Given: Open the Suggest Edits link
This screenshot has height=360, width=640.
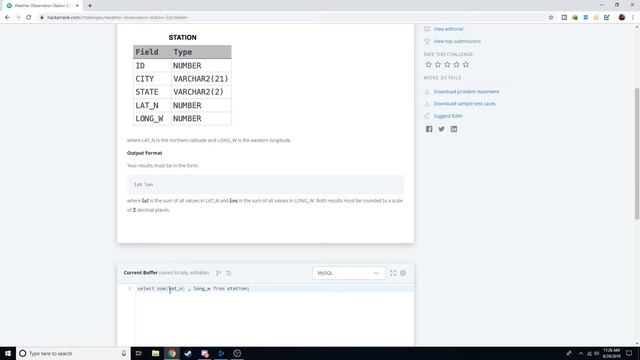Looking at the screenshot, I should [448, 116].
